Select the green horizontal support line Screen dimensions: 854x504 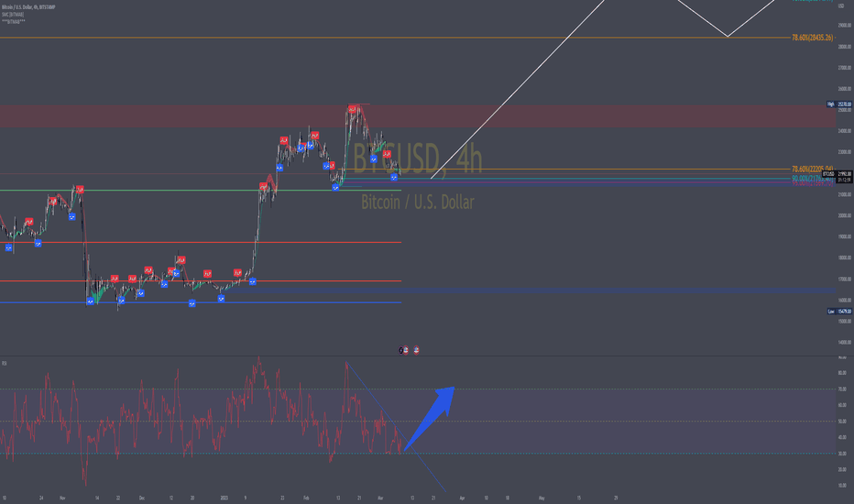click(201, 191)
